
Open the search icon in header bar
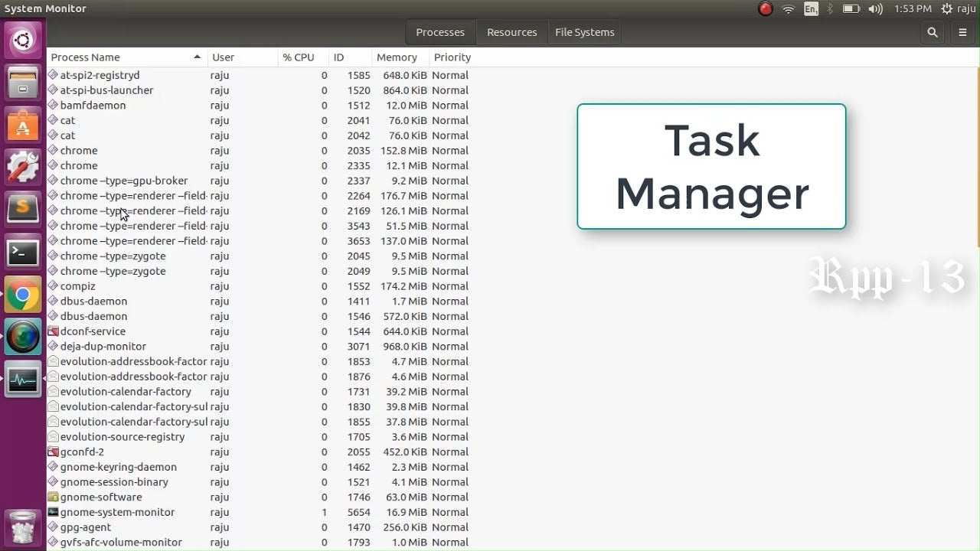coord(932,32)
